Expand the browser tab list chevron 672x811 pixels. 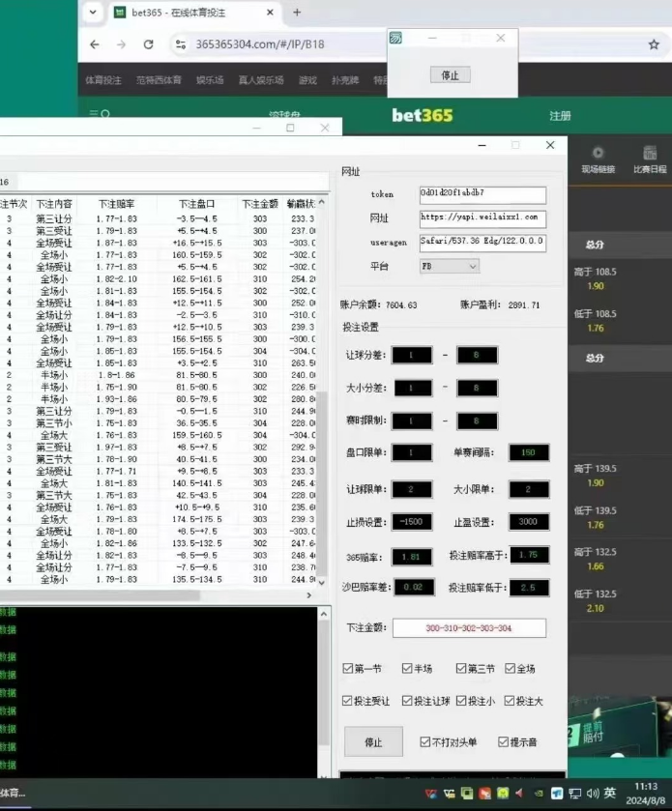pyautogui.click(x=92, y=13)
